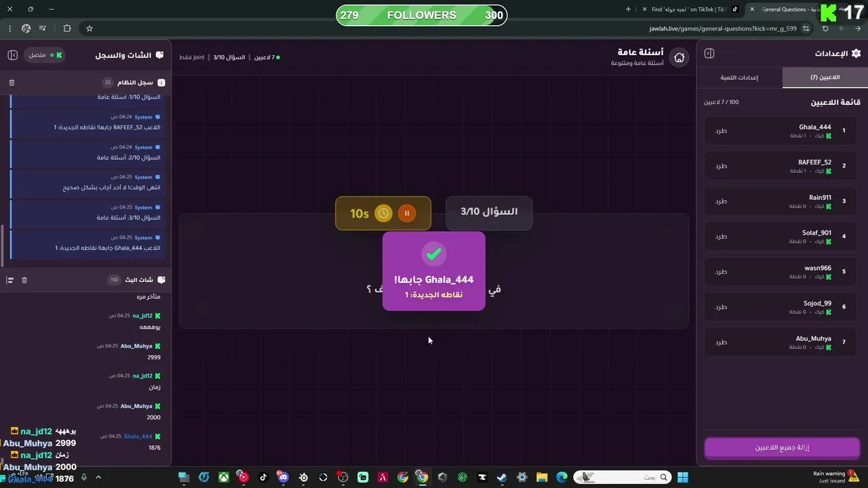Open the browser media control icon
This screenshot has width=868, height=488.
[43, 28]
